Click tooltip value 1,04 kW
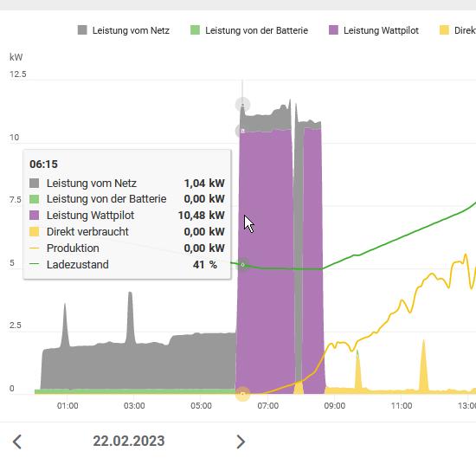 pyautogui.click(x=204, y=184)
